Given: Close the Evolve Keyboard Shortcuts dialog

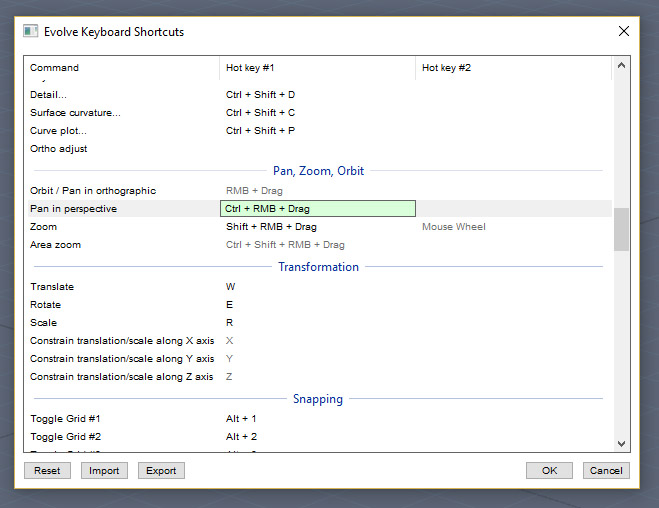Looking at the screenshot, I should 624,31.
